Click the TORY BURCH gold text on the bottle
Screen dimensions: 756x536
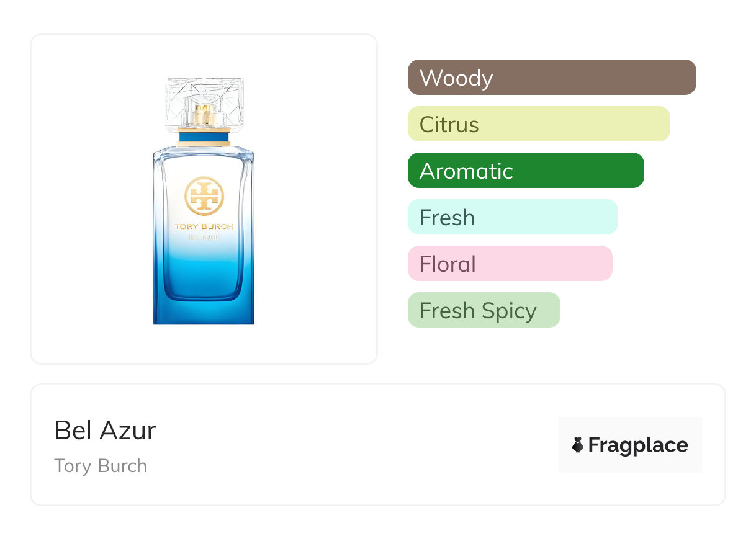[204, 226]
